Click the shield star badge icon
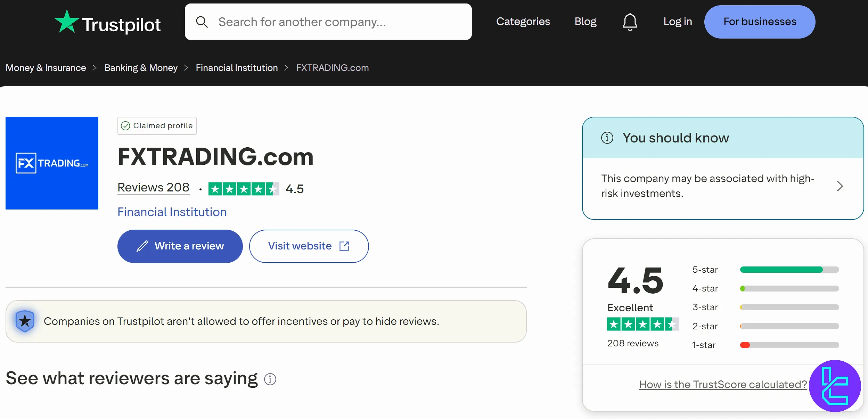Screen dimensions: 868x419 [x=25, y=321]
